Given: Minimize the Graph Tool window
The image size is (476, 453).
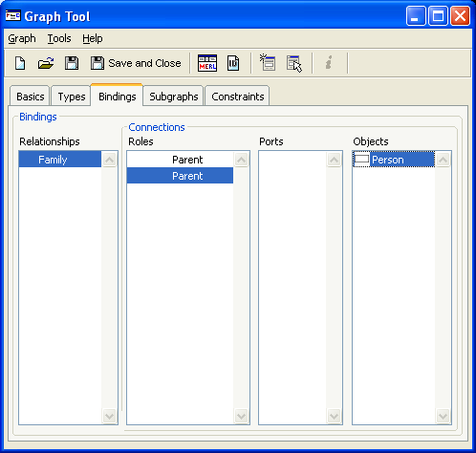Looking at the screenshot, I should click(416, 15).
